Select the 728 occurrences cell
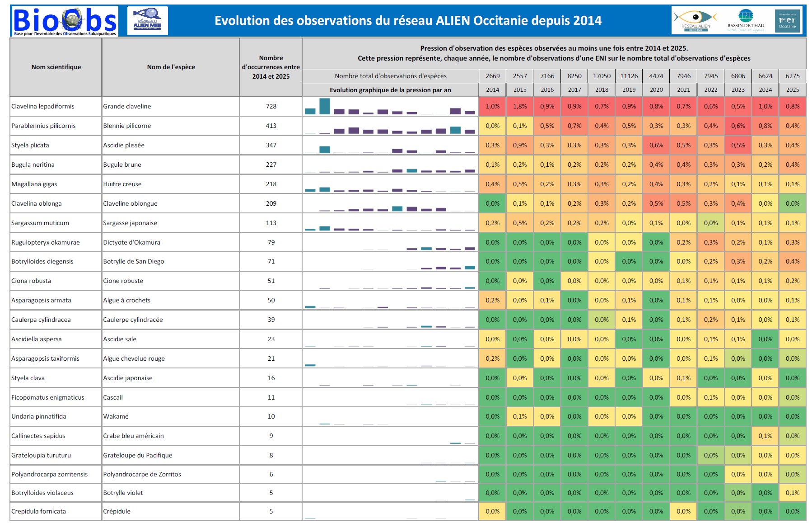 click(271, 107)
